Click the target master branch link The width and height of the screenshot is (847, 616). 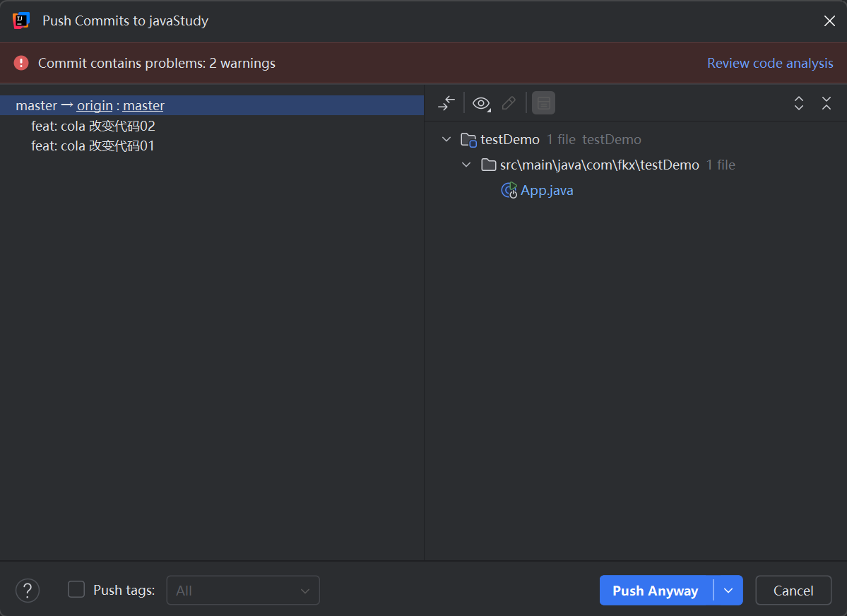[x=143, y=105]
